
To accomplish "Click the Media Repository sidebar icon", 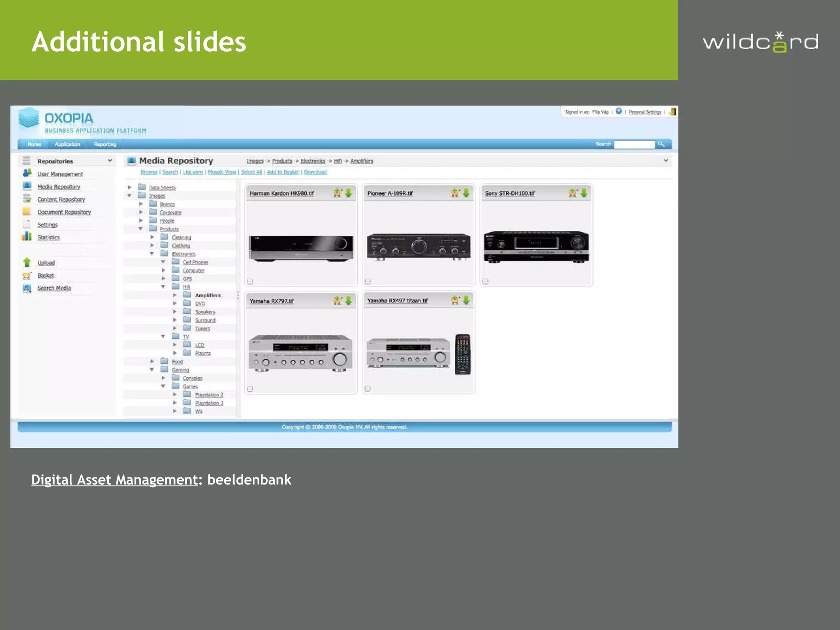I will (x=27, y=186).
